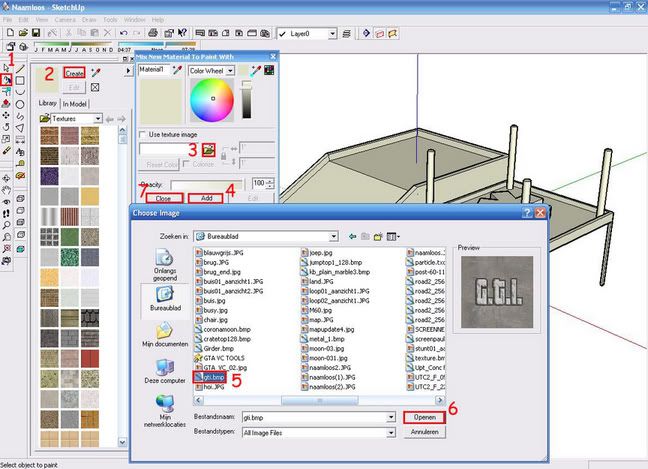Switch to the In Model tab
Screen dimensions: 648x469
coord(74,104)
